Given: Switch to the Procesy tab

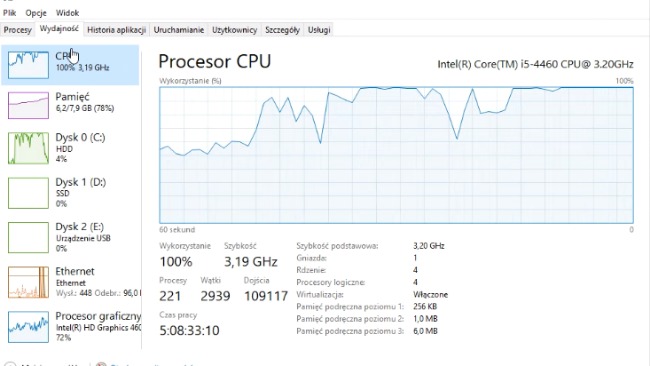Looking at the screenshot, I should pos(17,30).
